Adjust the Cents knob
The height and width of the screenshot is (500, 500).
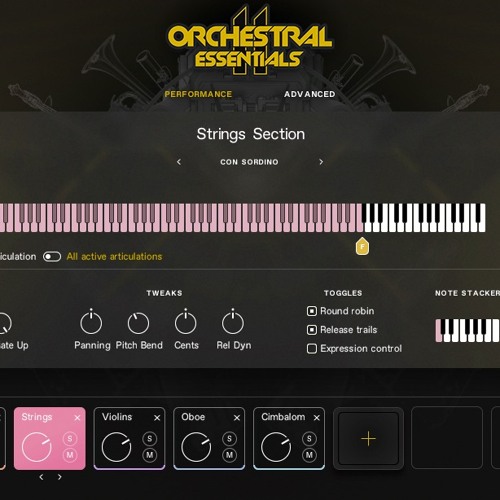(x=185, y=322)
